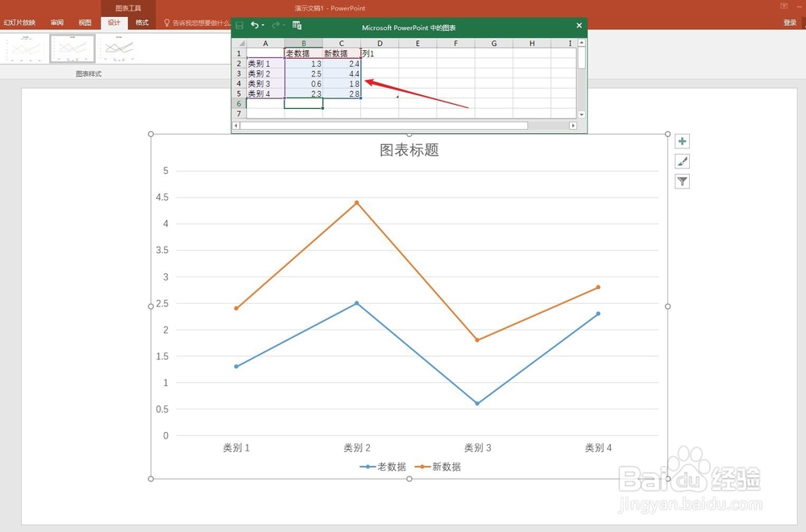The width and height of the screenshot is (806, 532).
Task: Click Edit Data in Excel icon
Action: (x=297, y=25)
